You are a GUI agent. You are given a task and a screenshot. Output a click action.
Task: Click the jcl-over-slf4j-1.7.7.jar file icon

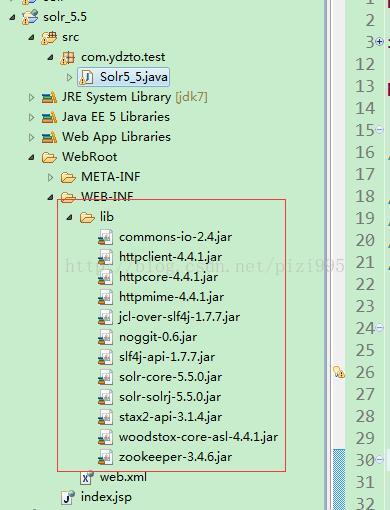[x=105, y=317]
